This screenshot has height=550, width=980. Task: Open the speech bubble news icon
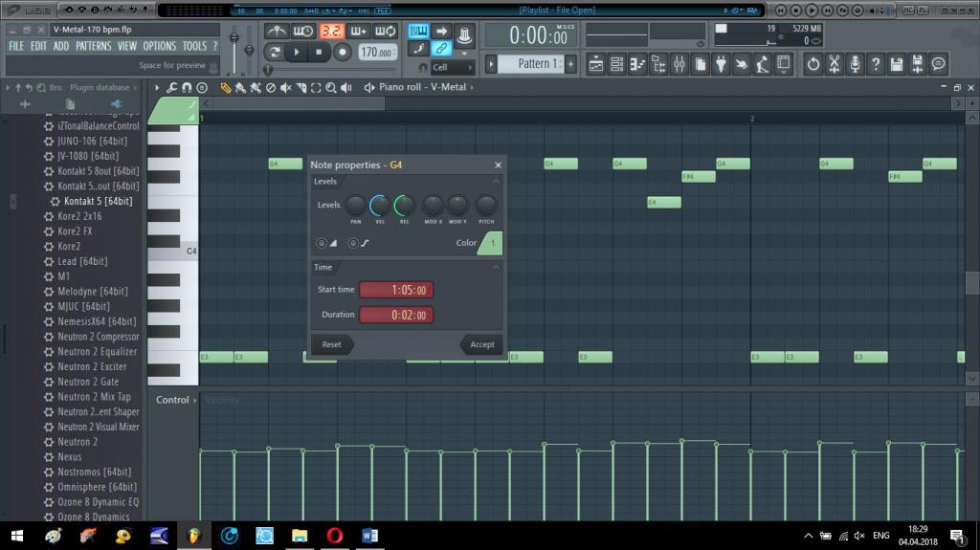tap(938, 64)
